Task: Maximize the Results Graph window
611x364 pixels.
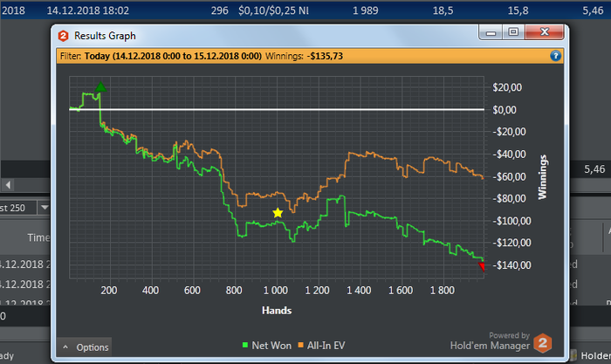Action: click(x=513, y=32)
